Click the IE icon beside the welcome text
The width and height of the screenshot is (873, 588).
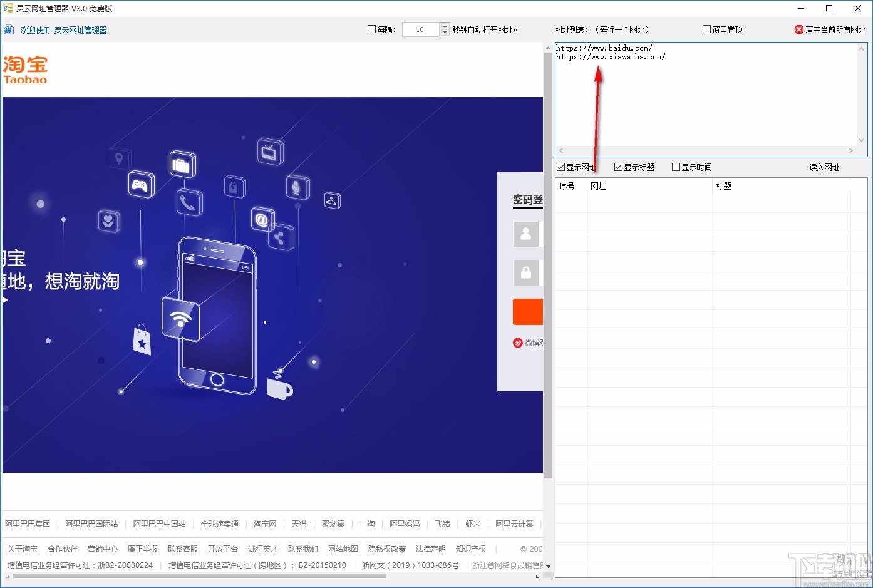[9, 30]
